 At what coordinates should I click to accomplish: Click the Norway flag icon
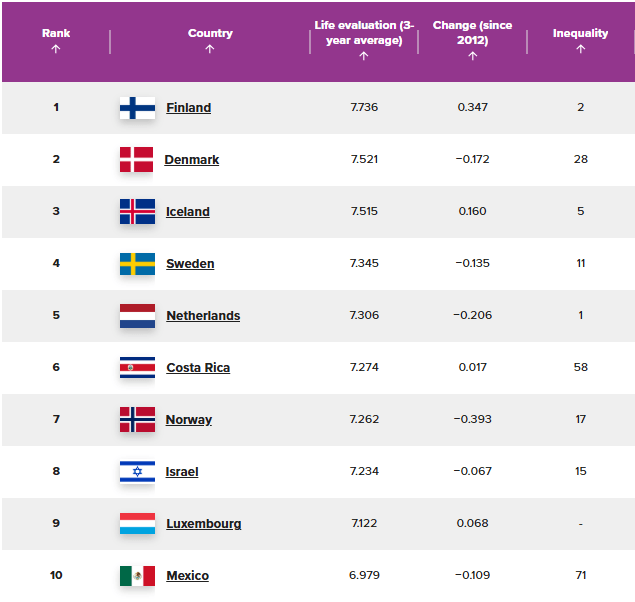click(x=137, y=420)
